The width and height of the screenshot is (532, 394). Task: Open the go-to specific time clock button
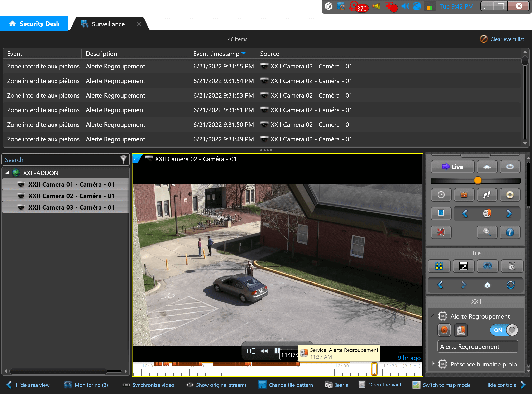point(441,195)
